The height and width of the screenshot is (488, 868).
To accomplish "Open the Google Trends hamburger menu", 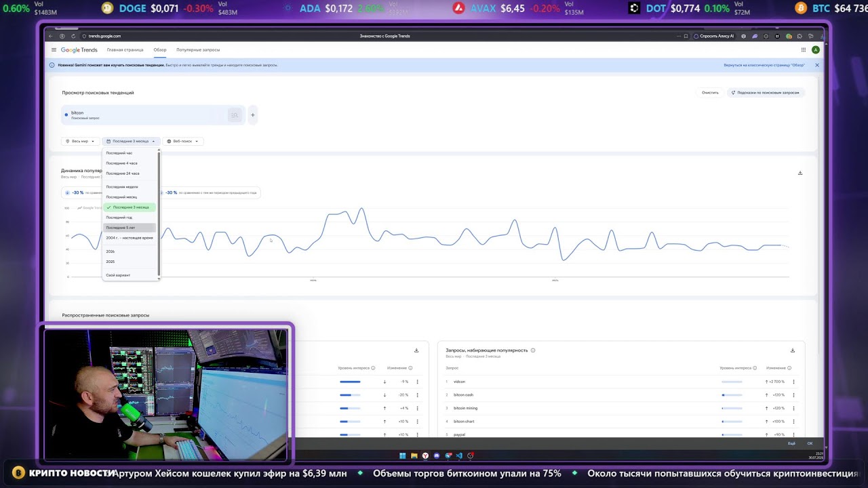I will [x=54, y=50].
